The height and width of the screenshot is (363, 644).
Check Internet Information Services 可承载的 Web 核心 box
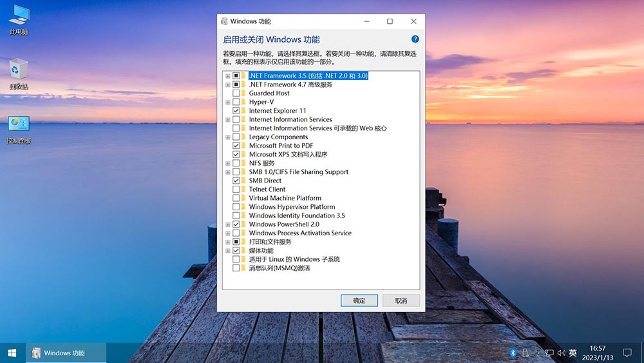click(236, 128)
